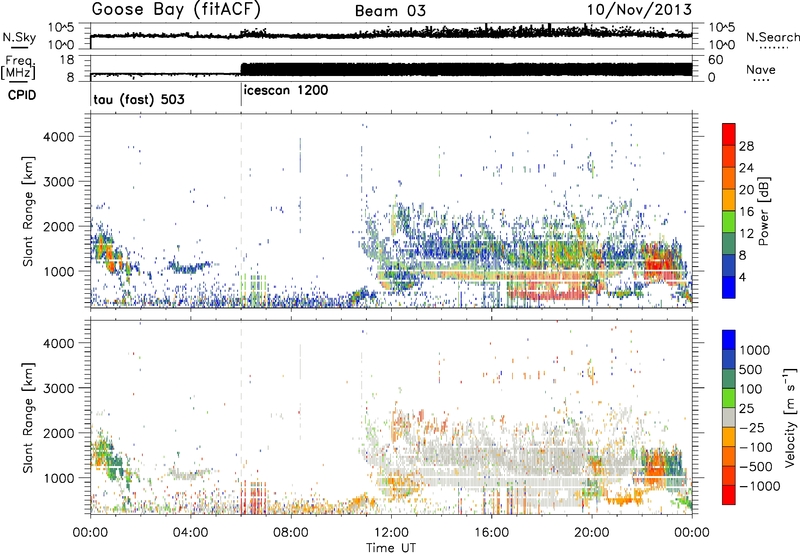Viewport: 800px width, 554px height.
Task: Click the date '10/Nov/2013'
Action: (639, 10)
